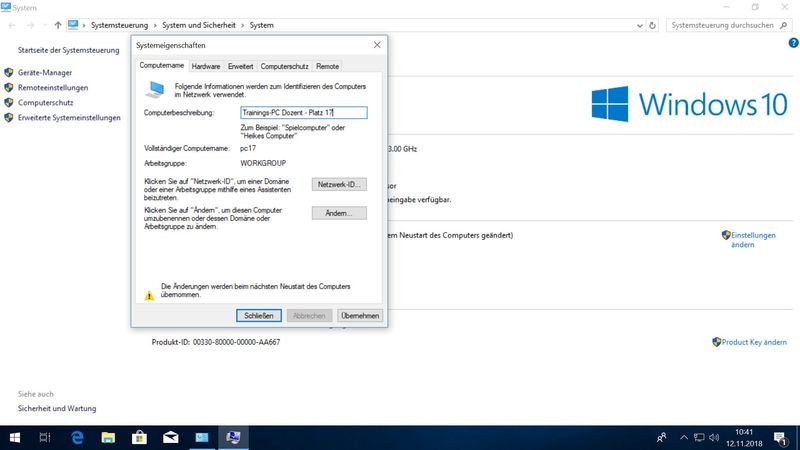This screenshot has height=450, width=800.
Task: Open Microsoft Store from taskbar
Action: click(139, 437)
